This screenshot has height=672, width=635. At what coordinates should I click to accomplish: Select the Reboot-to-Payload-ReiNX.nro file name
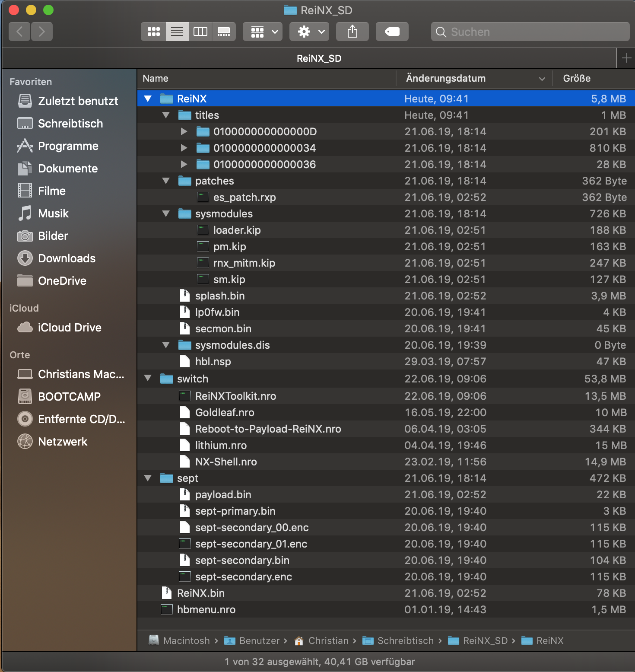(268, 429)
